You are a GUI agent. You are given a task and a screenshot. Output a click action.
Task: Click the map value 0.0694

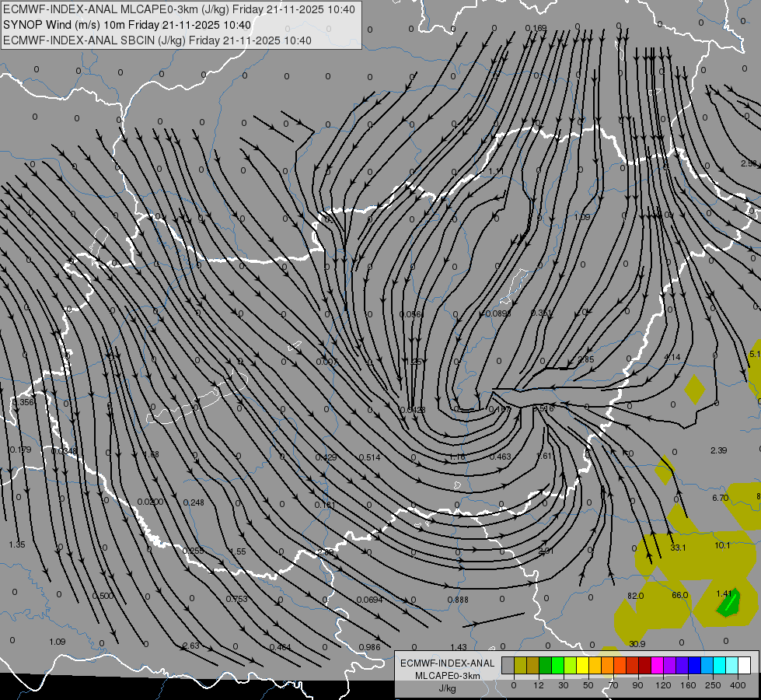369,600
